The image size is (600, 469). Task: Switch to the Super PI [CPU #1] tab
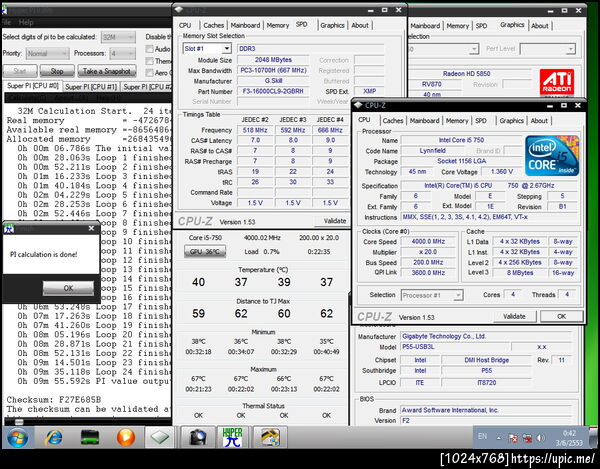(x=91, y=87)
